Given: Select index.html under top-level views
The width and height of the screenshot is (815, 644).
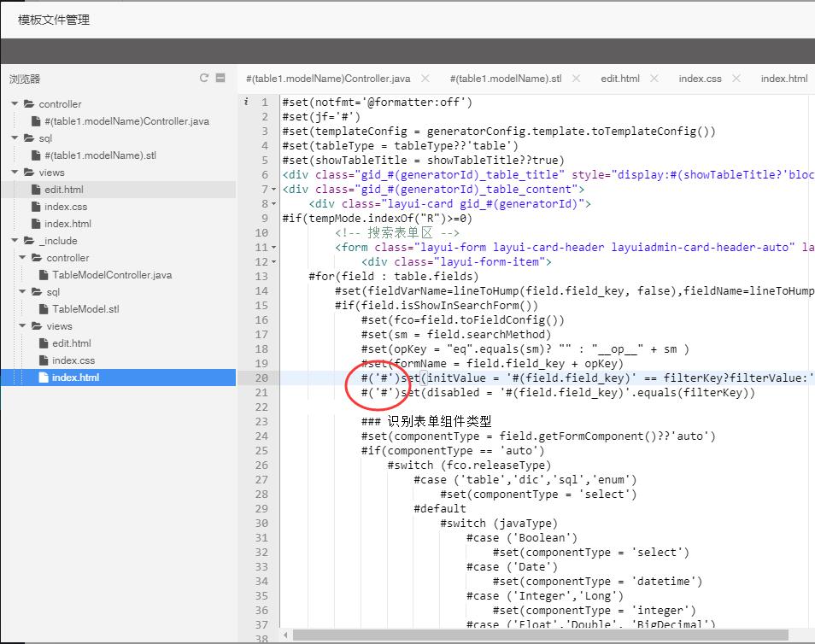Looking at the screenshot, I should click(68, 224).
